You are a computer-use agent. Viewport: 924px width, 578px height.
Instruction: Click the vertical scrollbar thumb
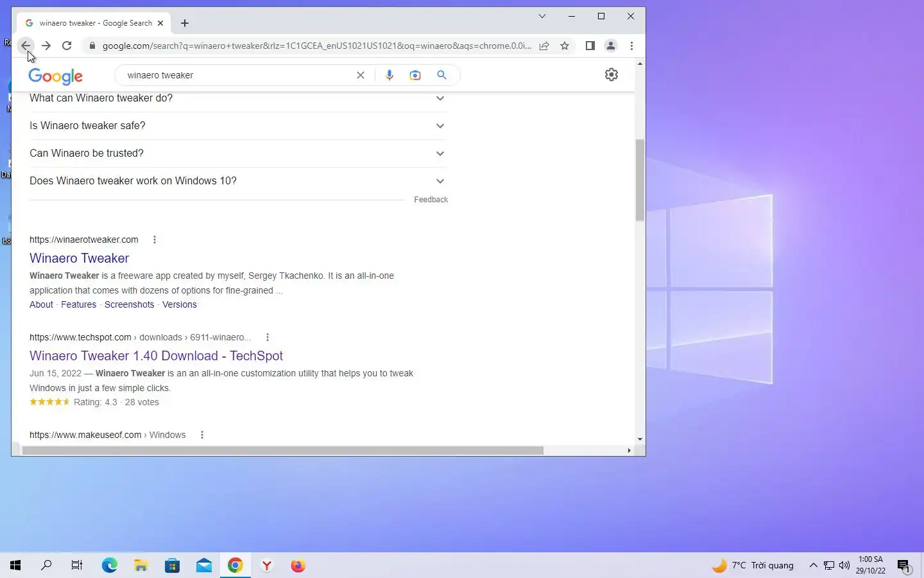tap(640, 180)
